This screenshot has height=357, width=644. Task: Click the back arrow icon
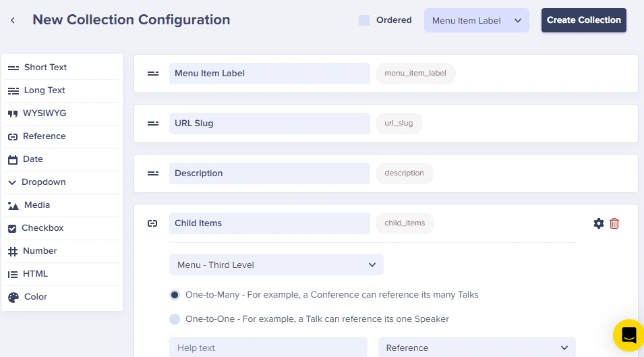[x=13, y=20]
